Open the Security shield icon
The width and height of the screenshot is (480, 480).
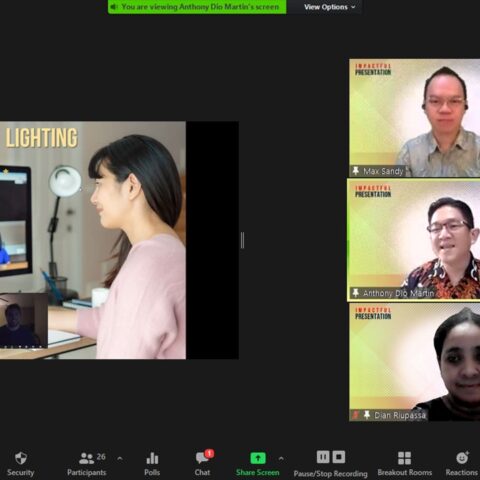pos(21,458)
